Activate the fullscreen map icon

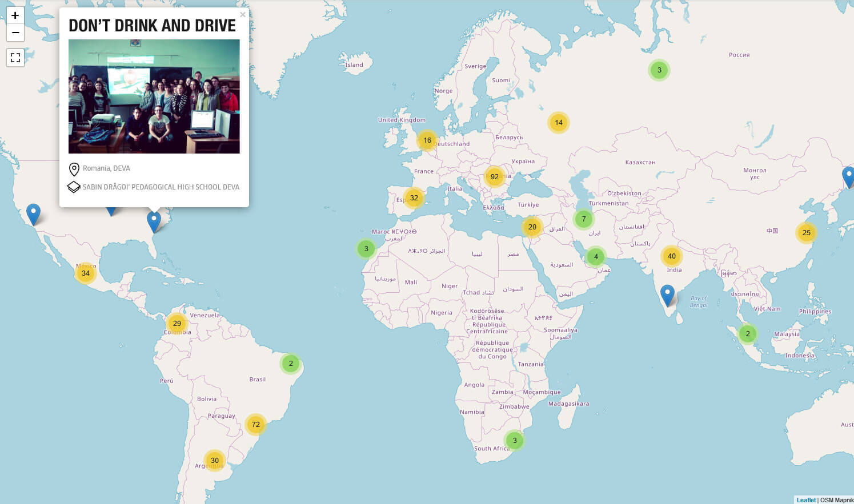tap(15, 57)
